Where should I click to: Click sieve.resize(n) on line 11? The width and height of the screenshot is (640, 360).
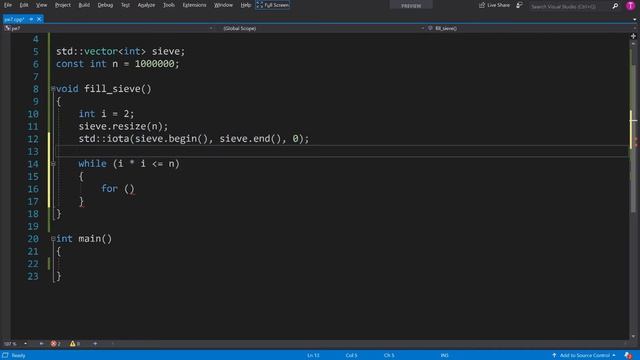(x=120, y=127)
